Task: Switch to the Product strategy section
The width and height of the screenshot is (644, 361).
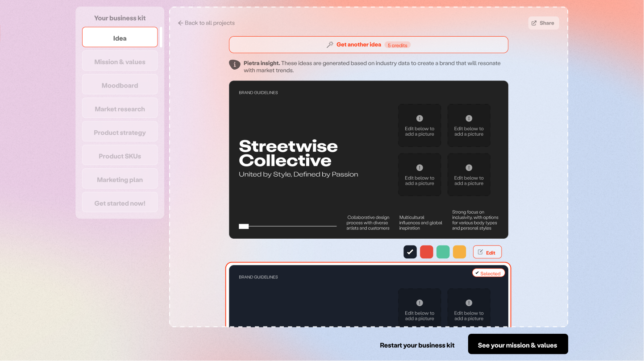Action: pyautogui.click(x=120, y=132)
